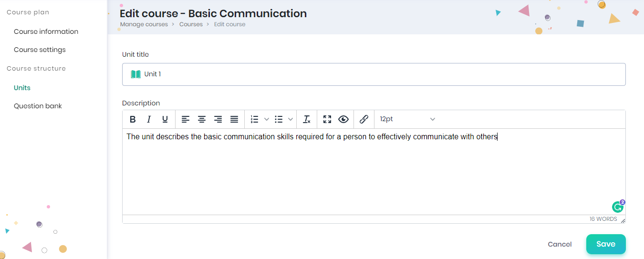
Task: Center align the description text
Action: click(202, 119)
